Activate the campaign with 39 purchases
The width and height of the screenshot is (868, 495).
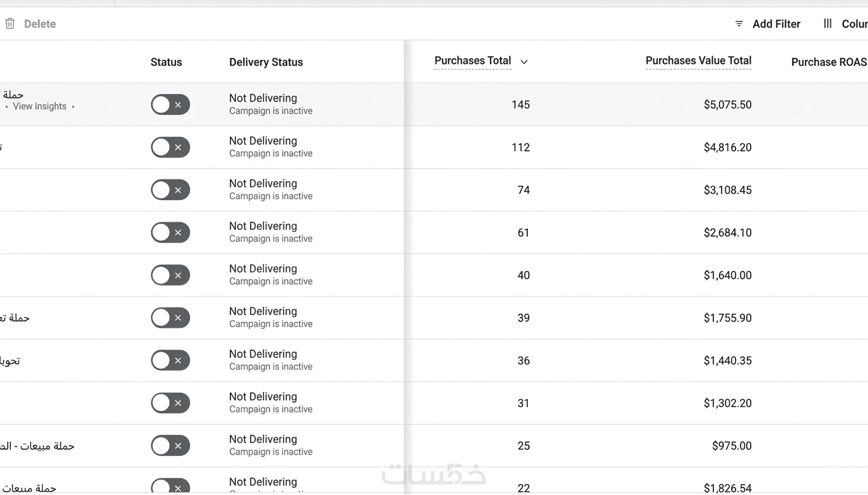170,318
